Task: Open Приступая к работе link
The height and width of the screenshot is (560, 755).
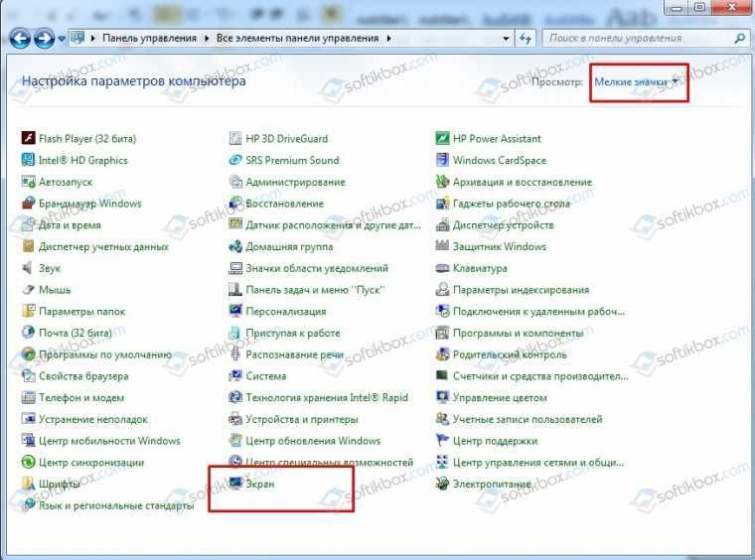Action: pyautogui.click(x=293, y=333)
